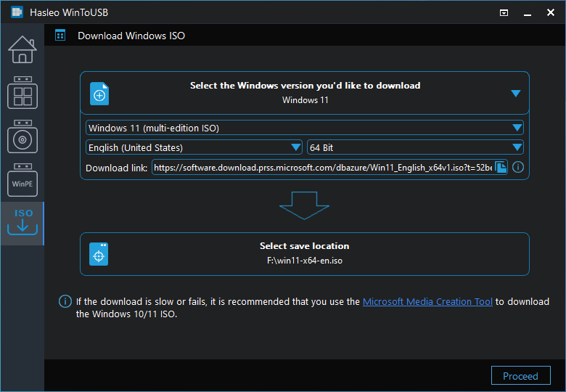Click the blue save location target icon
566x392 pixels.
click(99, 254)
